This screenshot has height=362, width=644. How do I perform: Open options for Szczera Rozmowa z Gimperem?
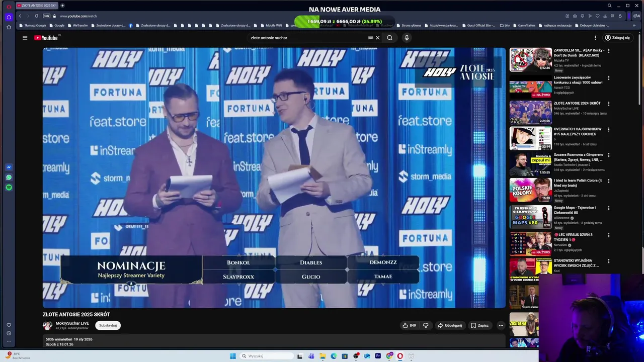pyautogui.click(x=609, y=155)
